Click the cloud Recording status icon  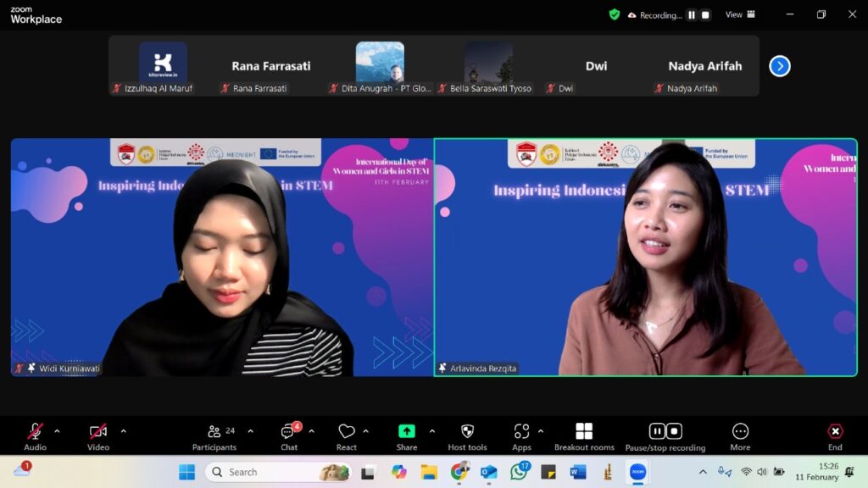(x=632, y=15)
